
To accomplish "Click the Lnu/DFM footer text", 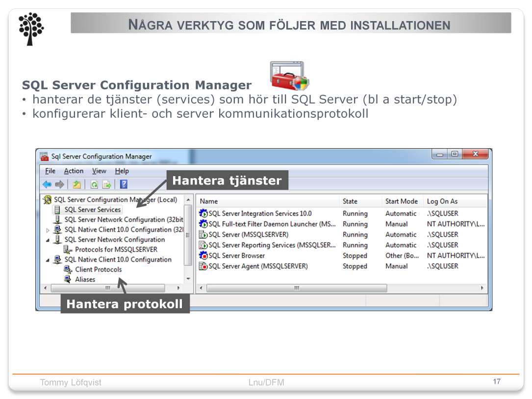I will point(266,383).
